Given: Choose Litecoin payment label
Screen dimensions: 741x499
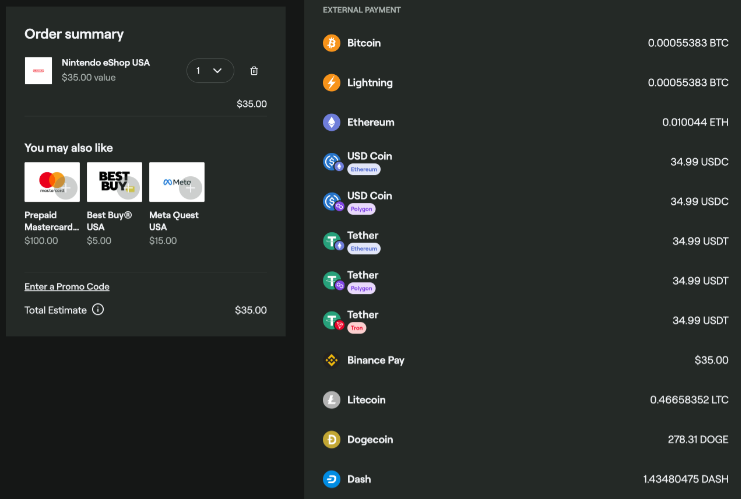Looking at the screenshot, I should tap(366, 400).
